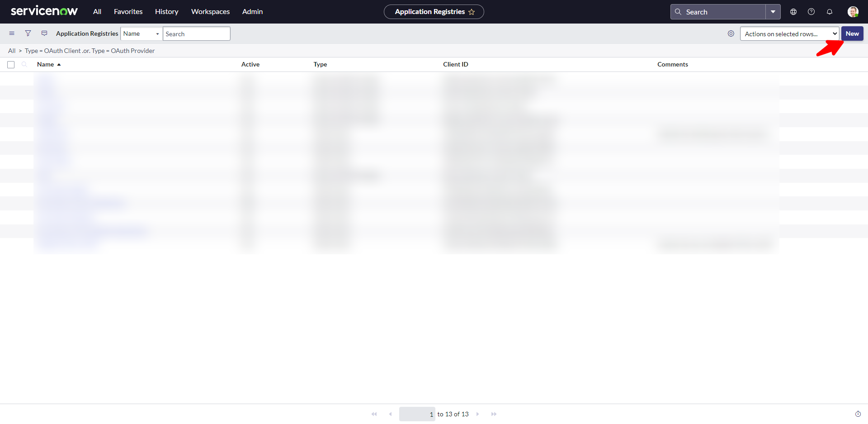Expand the global search options dropdown arrow
The height and width of the screenshot is (424, 868).
[773, 12]
